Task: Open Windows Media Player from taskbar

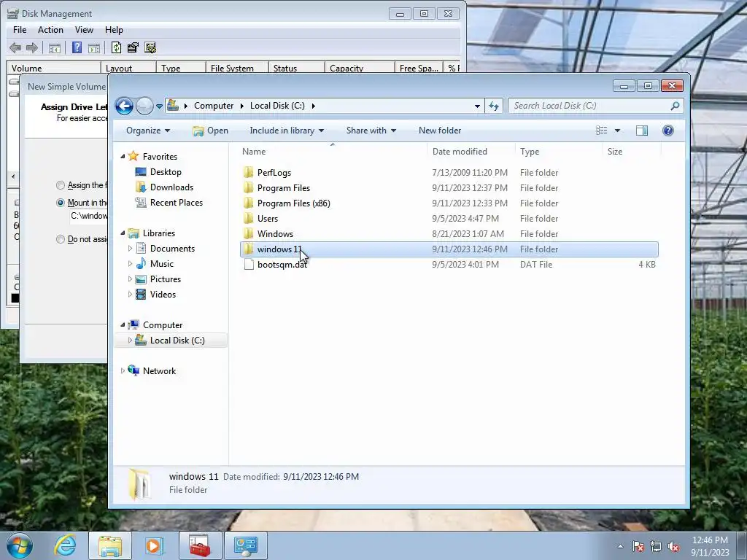Action: coord(155,545)
